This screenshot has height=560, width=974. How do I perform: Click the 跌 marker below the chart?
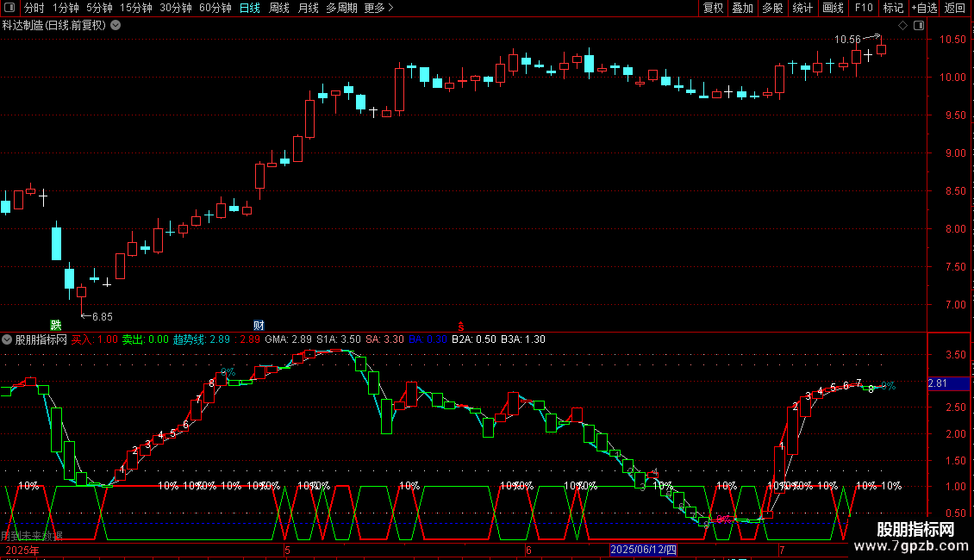(56, 325)
